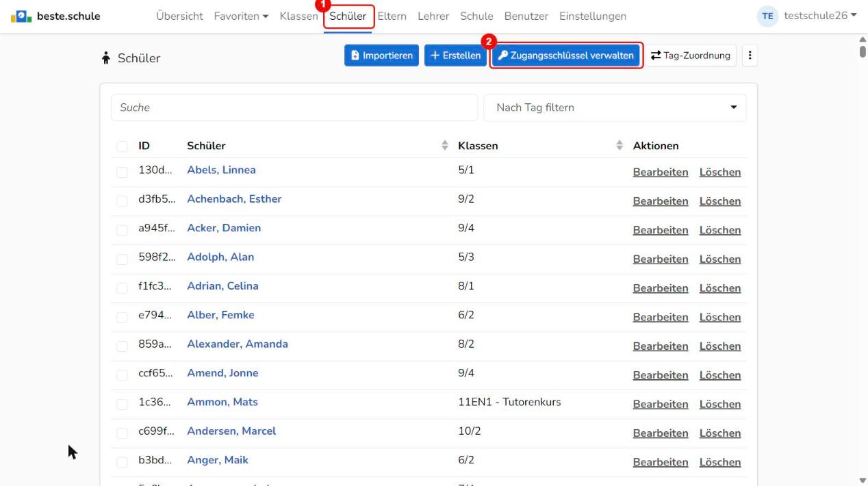
Task: Open Zugangsschlüssel verwalten
Action: [566, 56]
